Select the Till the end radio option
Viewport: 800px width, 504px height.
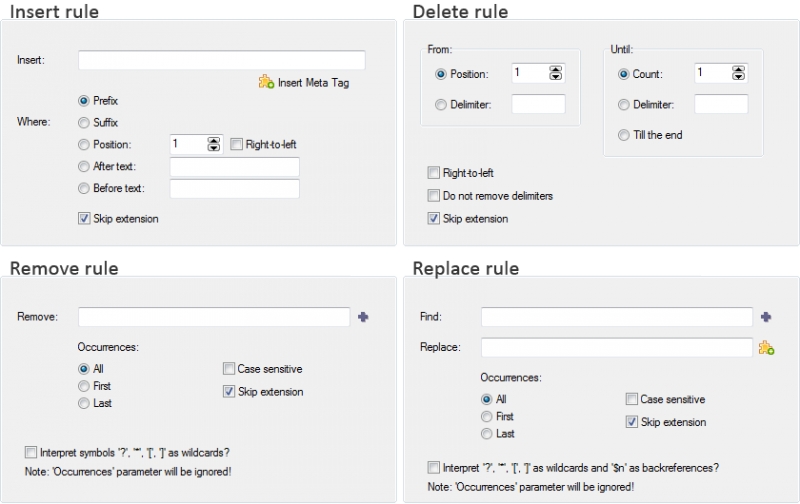click(623, 135)
